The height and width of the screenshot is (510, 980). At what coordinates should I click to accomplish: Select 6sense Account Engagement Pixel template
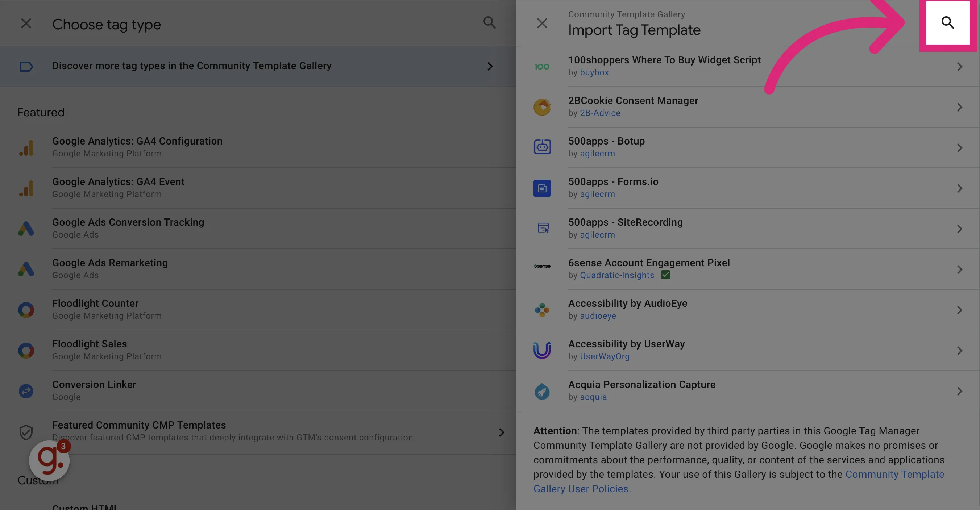coord(748,269)
